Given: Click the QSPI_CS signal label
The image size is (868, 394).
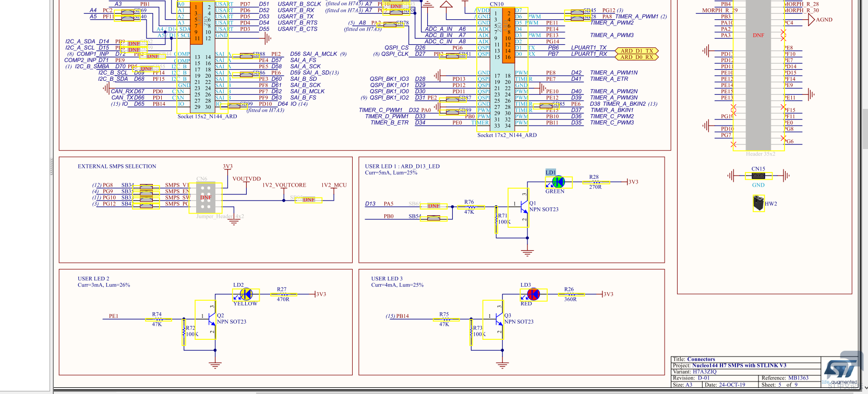Looking at the screenshot, I should click(x=396, y=47).
